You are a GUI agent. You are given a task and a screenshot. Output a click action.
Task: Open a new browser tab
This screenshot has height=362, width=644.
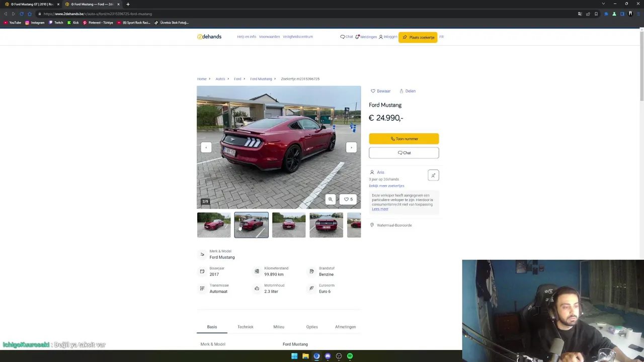[128, 4]
